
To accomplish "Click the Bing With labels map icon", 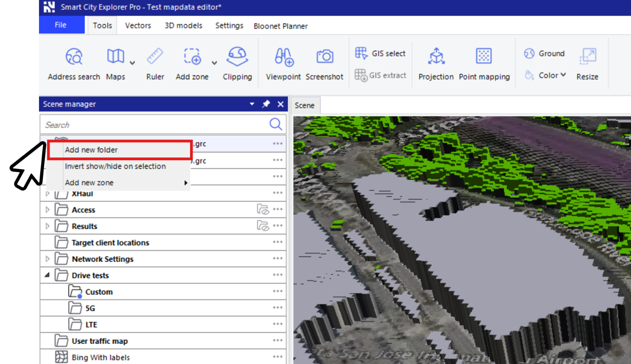I will tap(61, 357).
